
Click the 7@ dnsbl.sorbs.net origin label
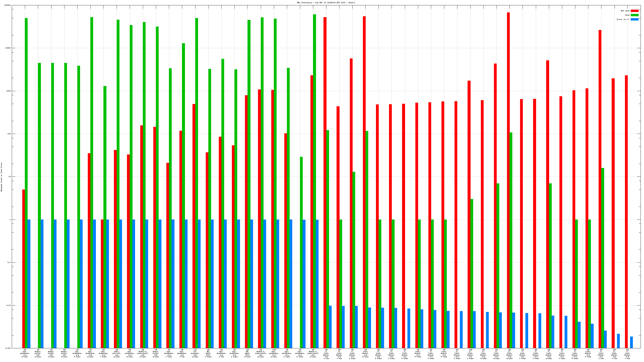pos(156,353)
